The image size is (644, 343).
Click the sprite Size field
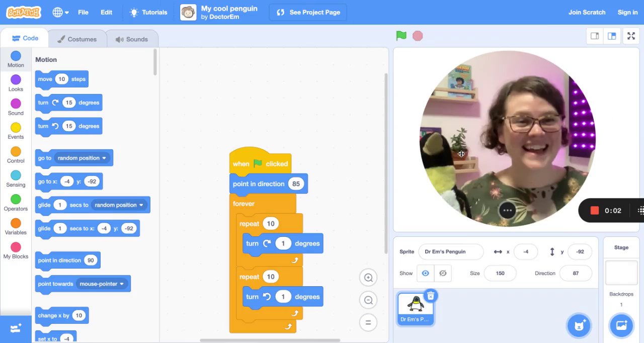[x=500, y=273]
